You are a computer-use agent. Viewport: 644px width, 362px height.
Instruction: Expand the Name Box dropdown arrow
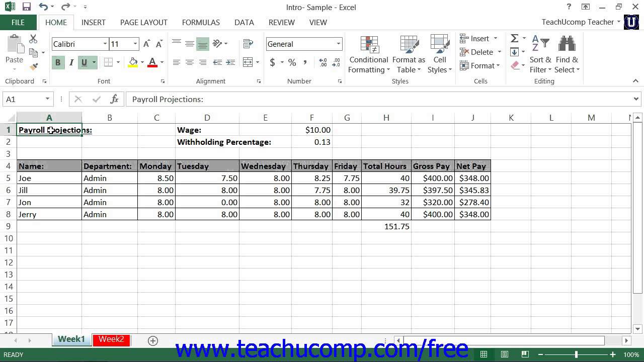(48, 99)
